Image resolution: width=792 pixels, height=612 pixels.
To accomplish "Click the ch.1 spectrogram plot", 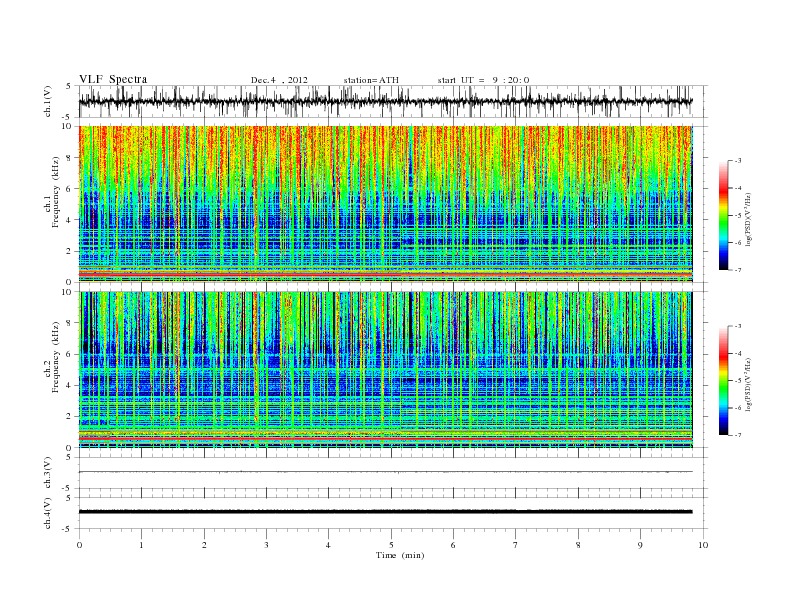I will coord(385,204).
